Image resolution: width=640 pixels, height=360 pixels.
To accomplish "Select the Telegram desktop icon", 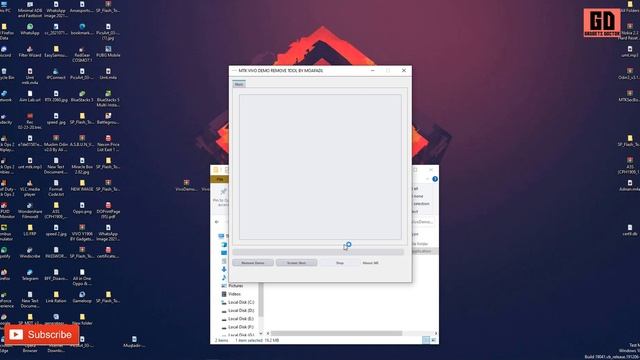I will point(30,275).
